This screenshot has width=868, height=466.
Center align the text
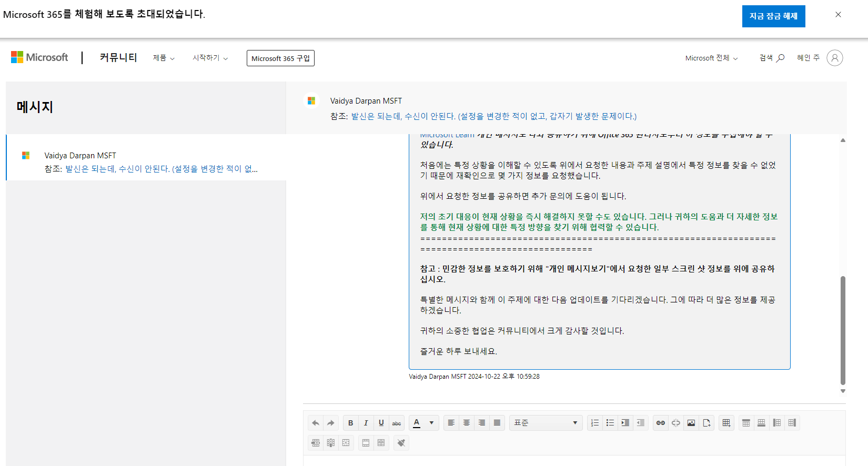click(x=467, y=423)
